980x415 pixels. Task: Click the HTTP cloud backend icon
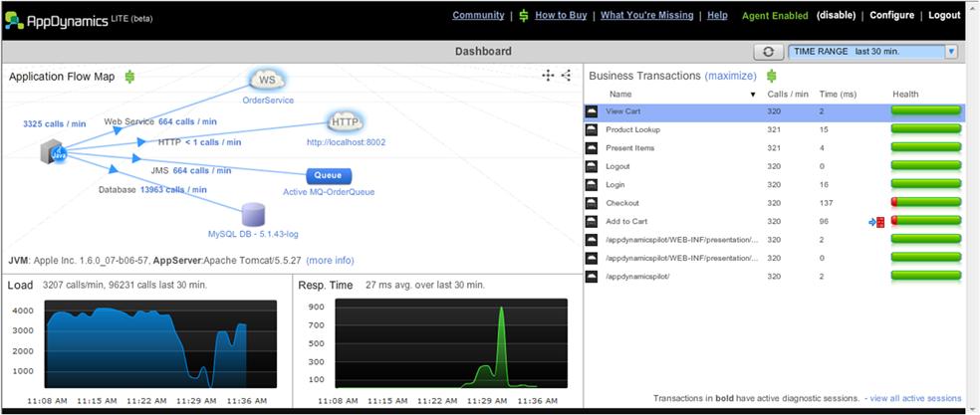click(345, 122)
